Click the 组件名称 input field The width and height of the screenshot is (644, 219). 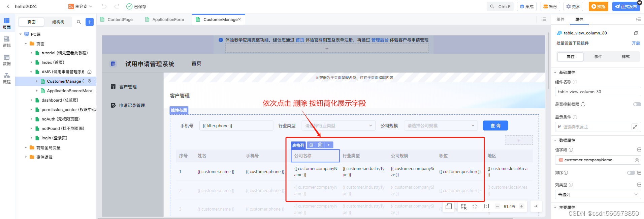click(x=598, y=92)
